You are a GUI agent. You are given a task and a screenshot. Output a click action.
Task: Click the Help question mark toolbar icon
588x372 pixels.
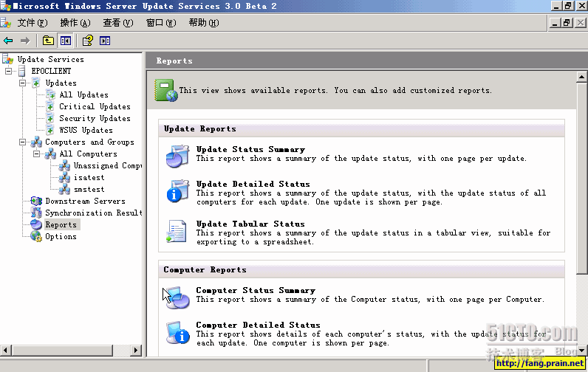pos(87,41)
